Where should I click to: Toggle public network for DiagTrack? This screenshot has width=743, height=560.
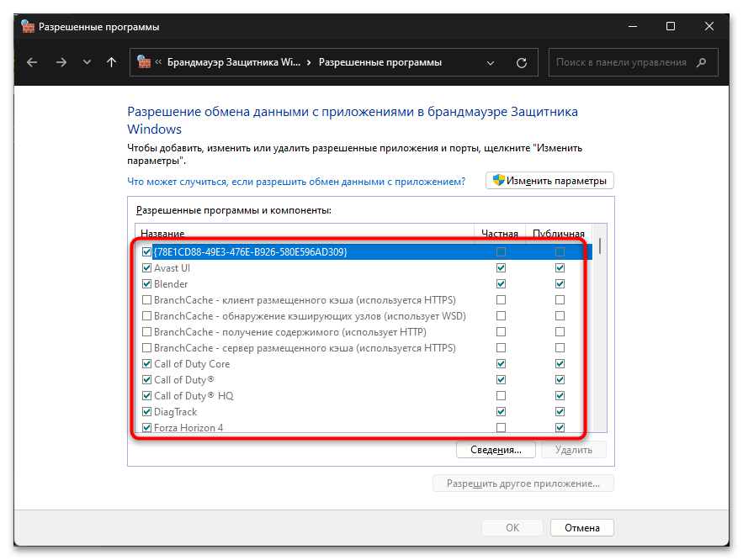point(560,412)
